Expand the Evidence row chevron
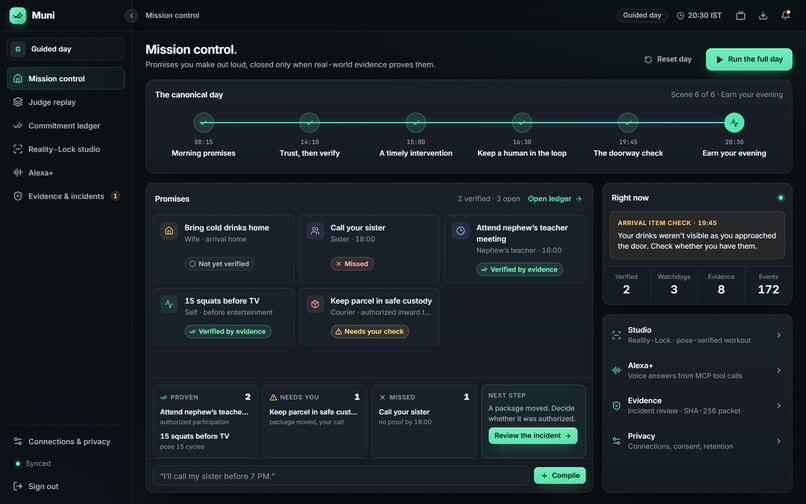 (779, 406)
